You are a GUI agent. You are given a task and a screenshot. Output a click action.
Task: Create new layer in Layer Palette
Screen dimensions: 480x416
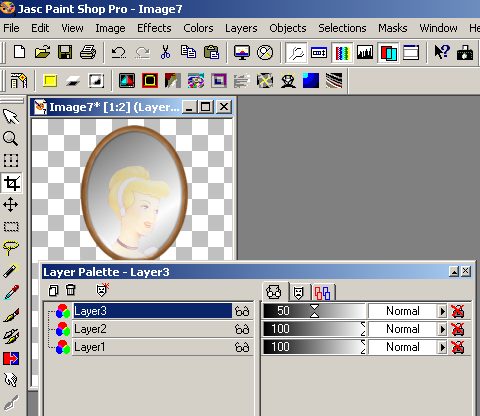tap(53, 290)
